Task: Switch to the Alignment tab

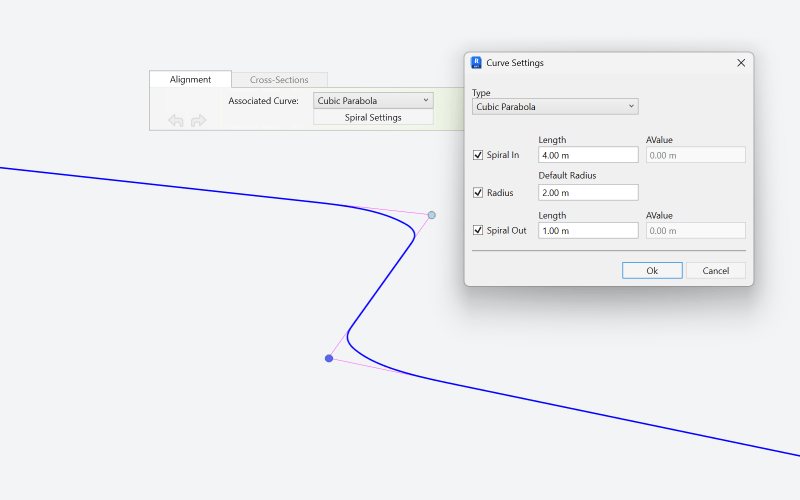Action: 190,79
